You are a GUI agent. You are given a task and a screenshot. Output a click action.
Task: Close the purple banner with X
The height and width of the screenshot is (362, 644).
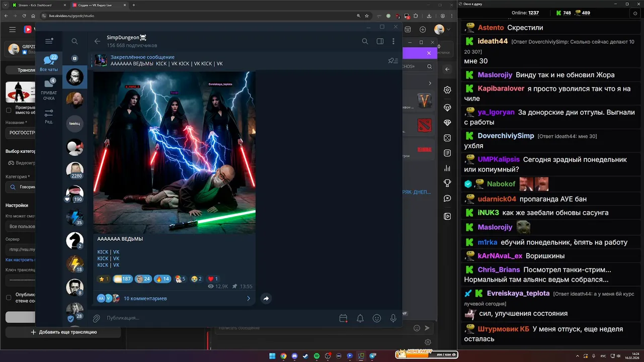coord(429,53)
